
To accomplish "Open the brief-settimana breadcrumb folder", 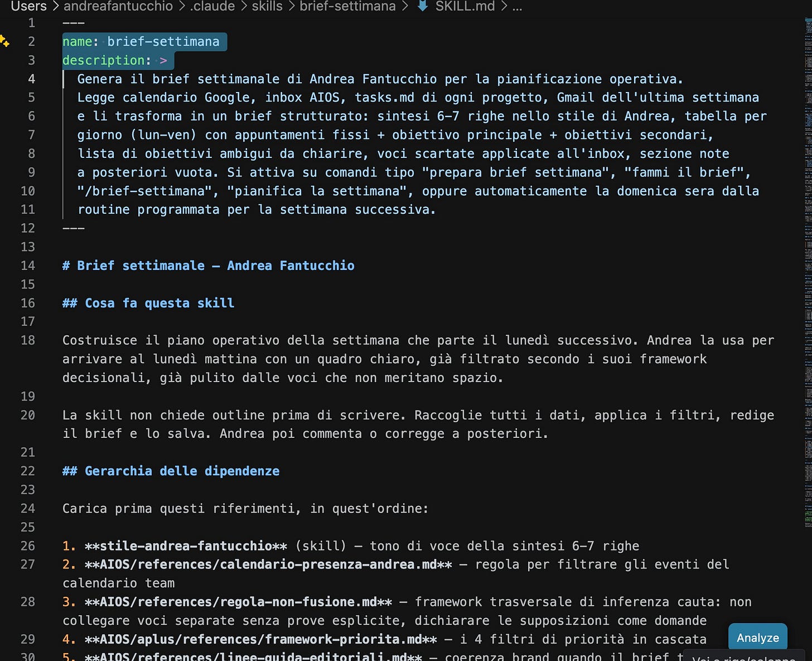I will pyautogui.click(x=347, y=6).
